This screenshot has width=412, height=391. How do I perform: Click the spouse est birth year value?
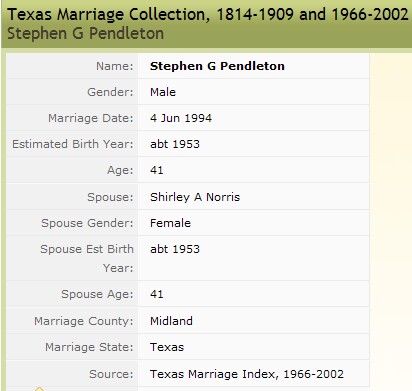click(x=175, y=249)
